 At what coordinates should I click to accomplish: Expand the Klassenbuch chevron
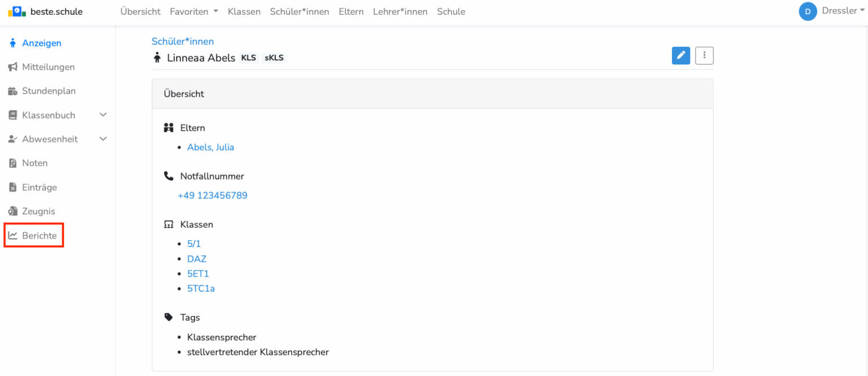(103, 115)
